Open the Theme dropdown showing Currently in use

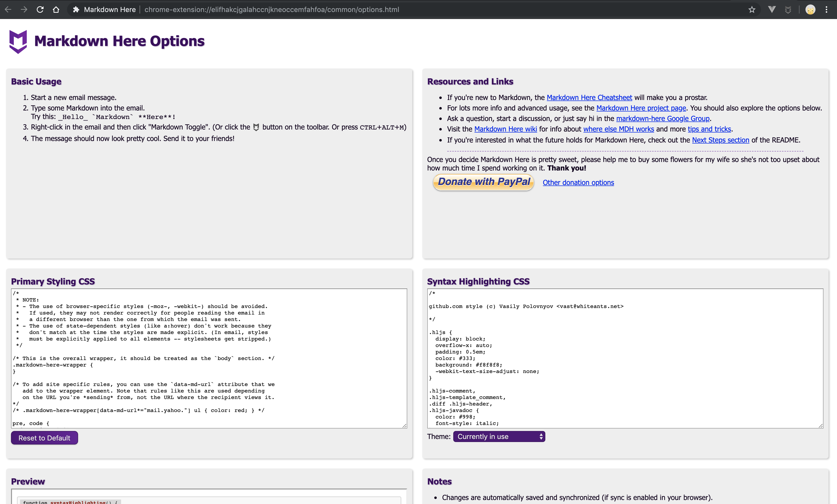(499, 436)
